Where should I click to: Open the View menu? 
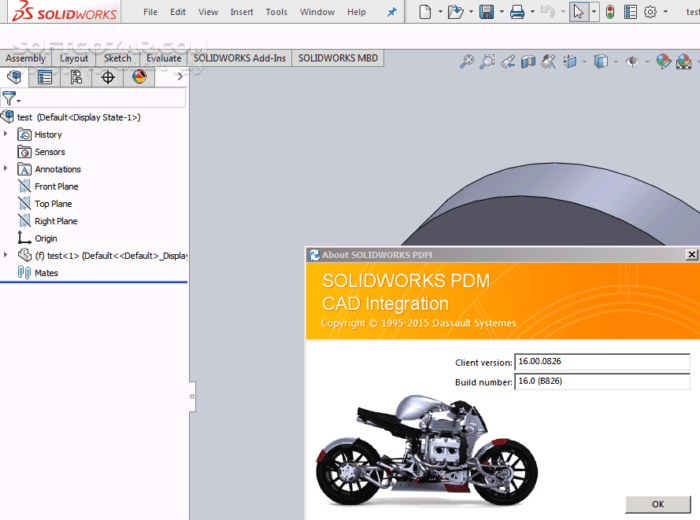point(208,12)
